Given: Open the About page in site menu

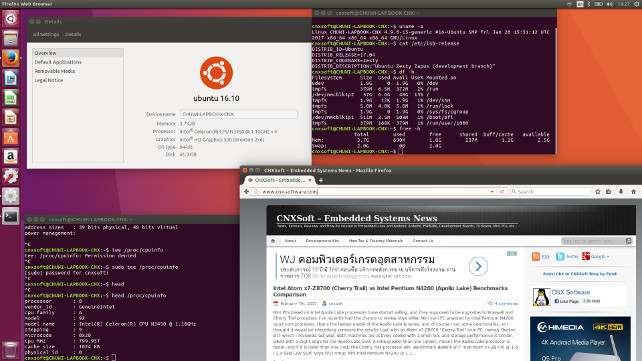Looking at the screenshot, I should [290, 241].
